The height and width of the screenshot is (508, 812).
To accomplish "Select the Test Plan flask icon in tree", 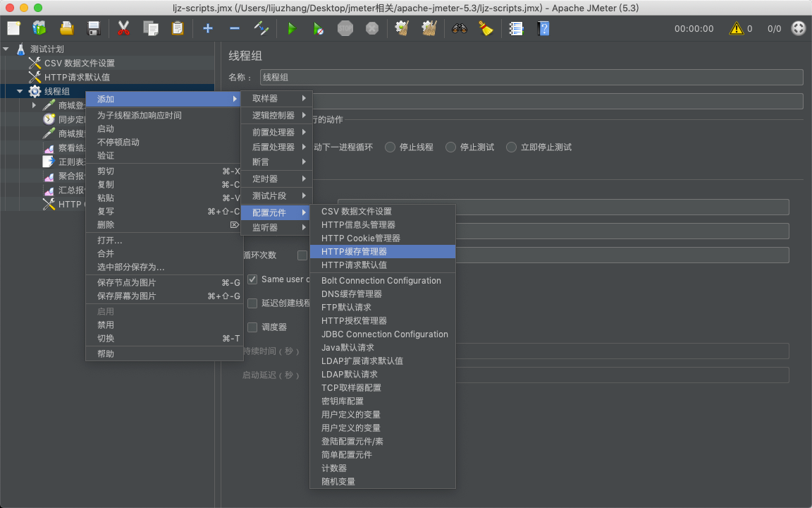I will [x=20, y=49].
